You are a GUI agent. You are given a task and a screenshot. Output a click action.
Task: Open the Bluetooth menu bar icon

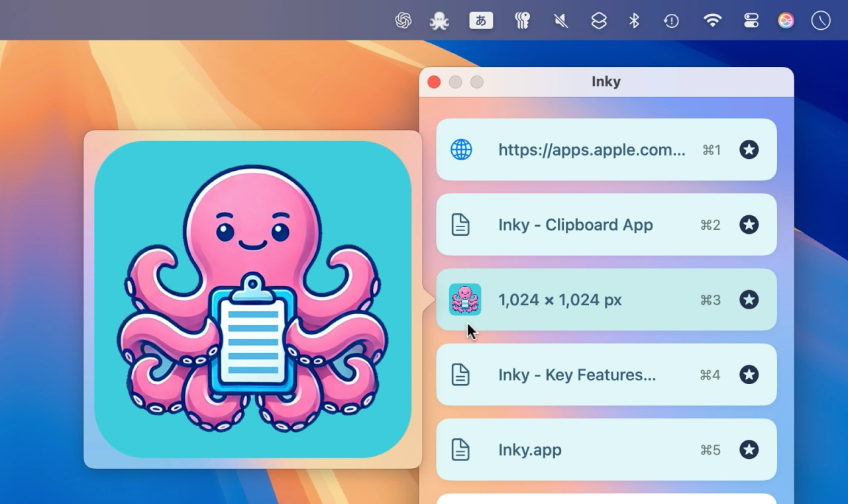[634, 21]
